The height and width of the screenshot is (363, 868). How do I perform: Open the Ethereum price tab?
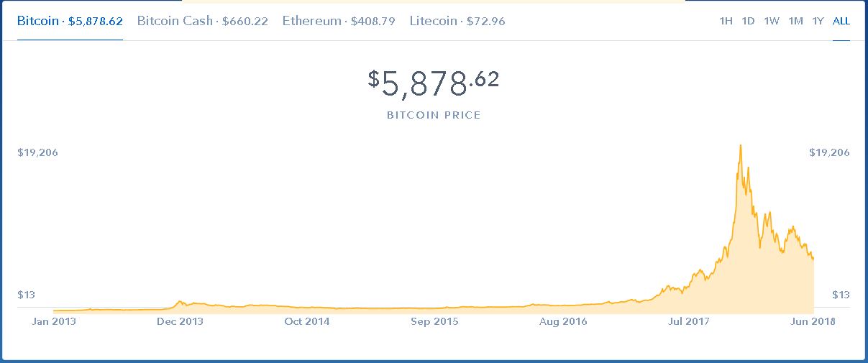pos(339,21)
